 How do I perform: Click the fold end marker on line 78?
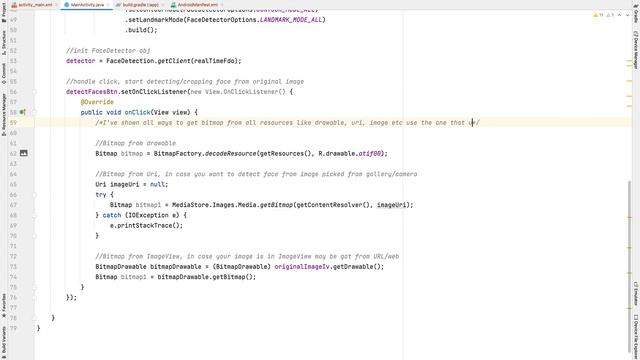pos(35,318)
